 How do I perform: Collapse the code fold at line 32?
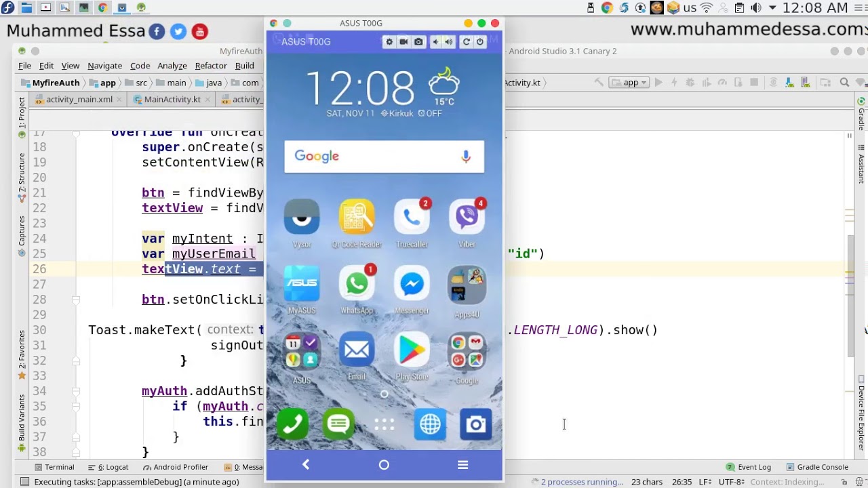(x=75, y=361)
